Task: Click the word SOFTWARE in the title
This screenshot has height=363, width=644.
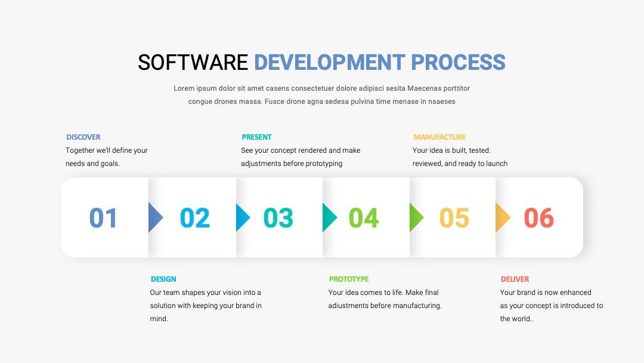Action: point(193,63)
